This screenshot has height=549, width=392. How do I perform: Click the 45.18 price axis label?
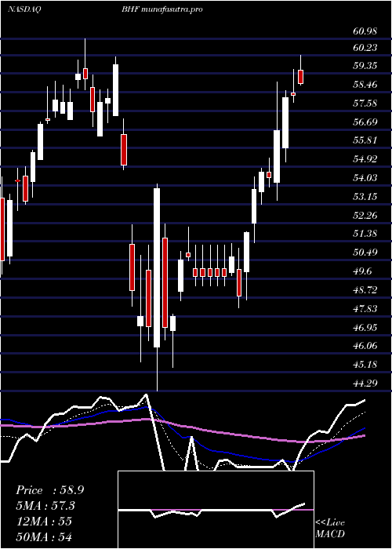365,365
